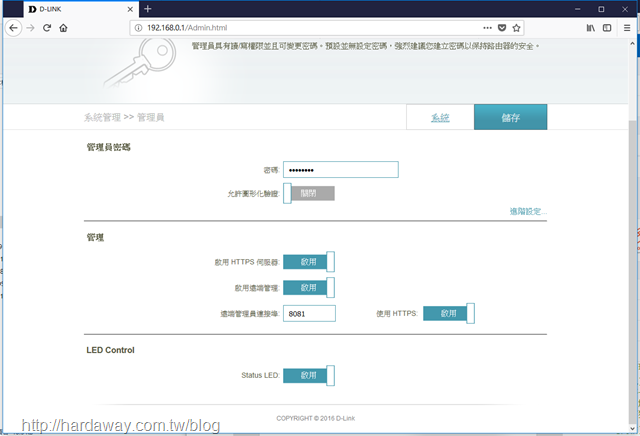
Task: Open the 進階設定 advanced settings link
Action: point(528,211)
